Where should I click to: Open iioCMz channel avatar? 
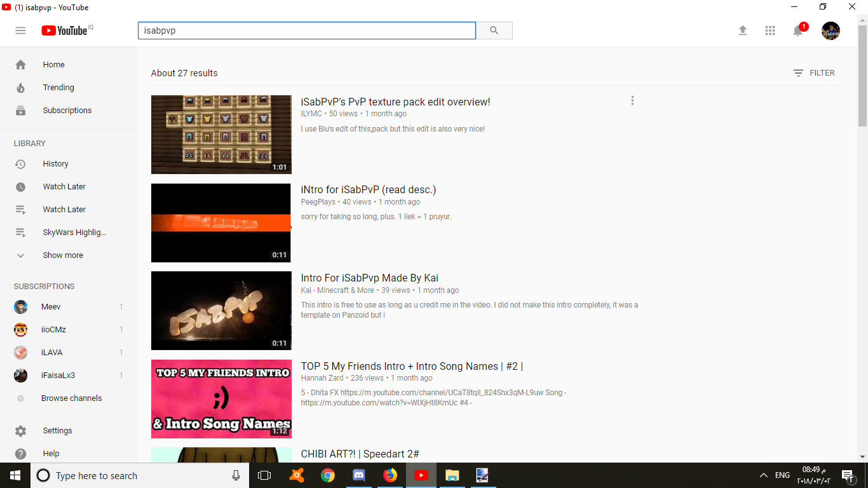click(21, 330)
